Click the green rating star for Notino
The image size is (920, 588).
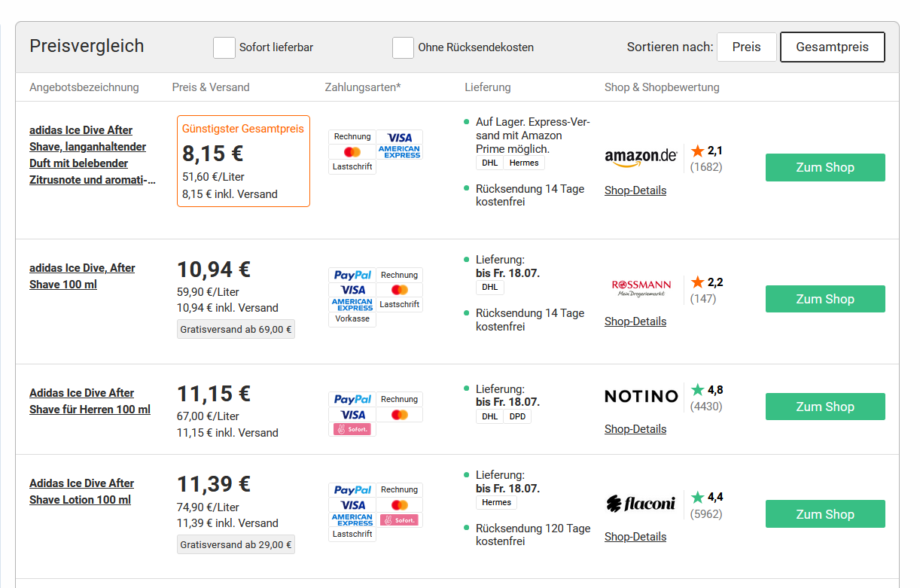(x=698, y=390)
